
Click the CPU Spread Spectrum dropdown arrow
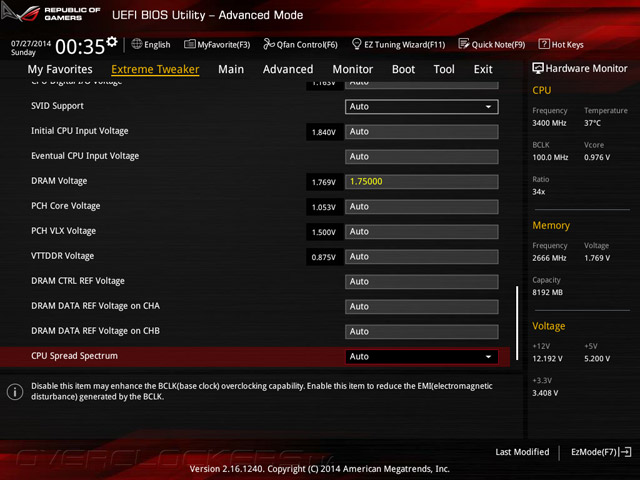488,356
